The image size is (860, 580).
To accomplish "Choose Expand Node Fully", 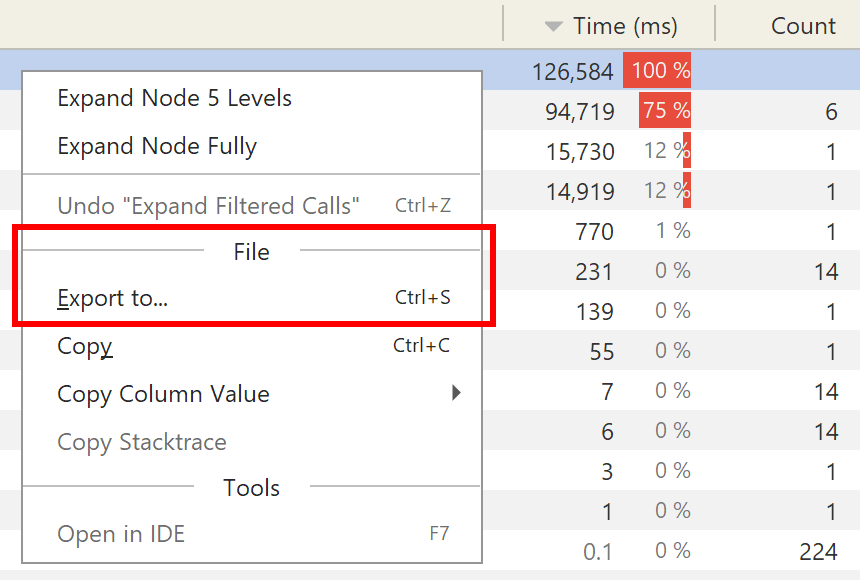I will pos(252,146).
